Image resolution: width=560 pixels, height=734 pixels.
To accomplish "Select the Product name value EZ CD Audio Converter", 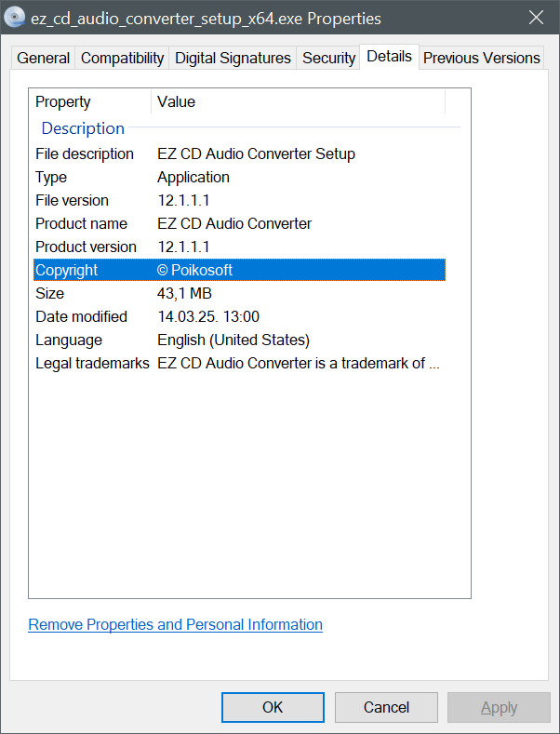I will pyautogui.click(x=234, y=224).
